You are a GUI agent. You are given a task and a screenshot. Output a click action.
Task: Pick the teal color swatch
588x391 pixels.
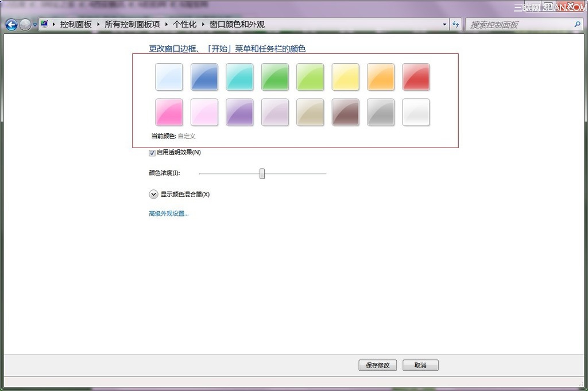click(x=239, y=77)
